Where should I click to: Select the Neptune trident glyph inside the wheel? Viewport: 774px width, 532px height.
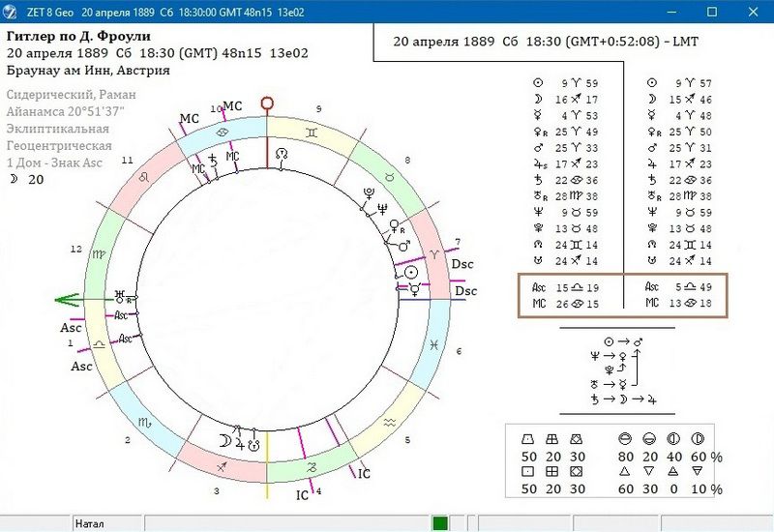coord(382,209)
